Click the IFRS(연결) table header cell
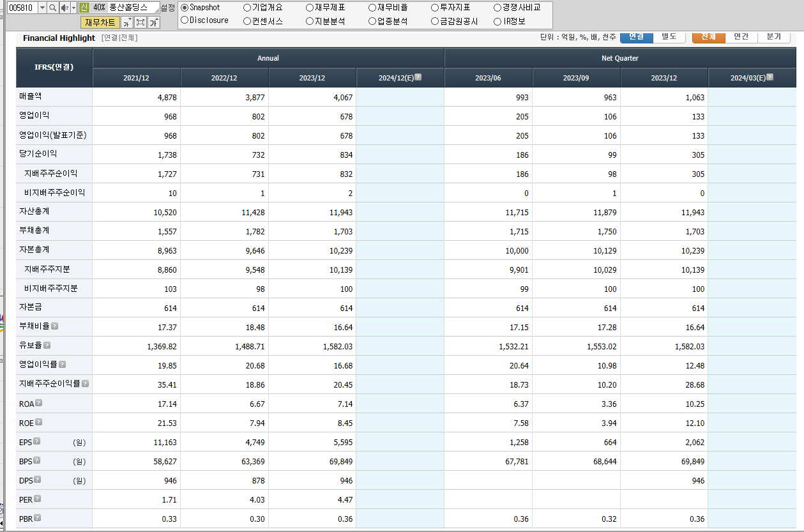This screenshot has width=804, height=532. tap(54, 67)
